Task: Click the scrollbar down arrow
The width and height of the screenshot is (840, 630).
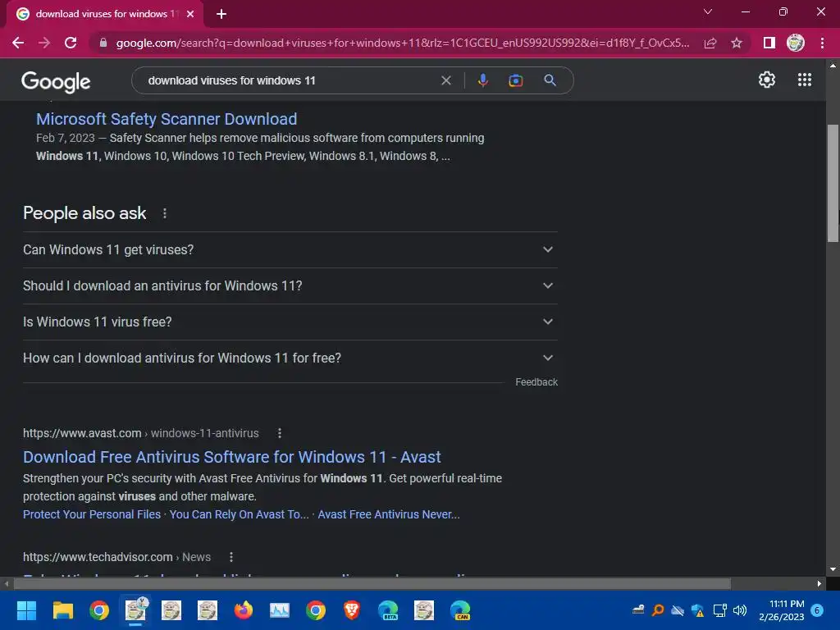Action: (833, 569)
